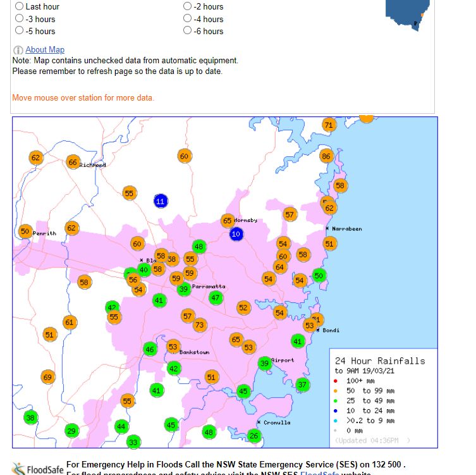Screen dimensions: 476x475
Task: Click the green 40 station marker
Action: point(144,269)
